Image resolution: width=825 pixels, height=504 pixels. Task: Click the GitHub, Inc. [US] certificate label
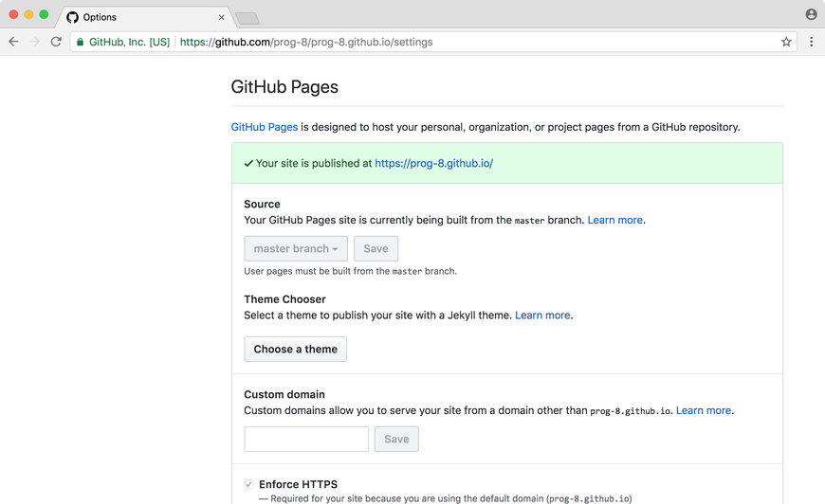pos(129,42)
